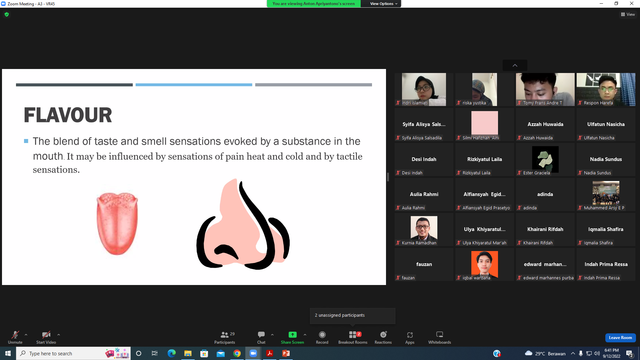Open Microsoft Edge from taskbar
640x360 pixels.
(171, 353)
